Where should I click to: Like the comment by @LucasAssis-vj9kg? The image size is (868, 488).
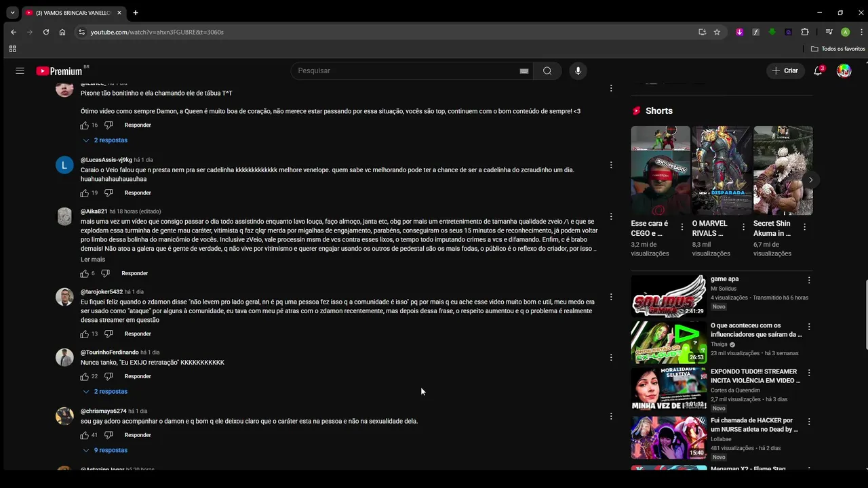[85, 192]
